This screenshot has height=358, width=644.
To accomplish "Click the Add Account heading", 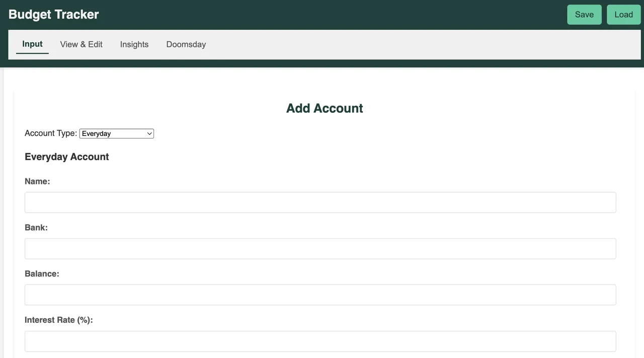I will (325, 108).
